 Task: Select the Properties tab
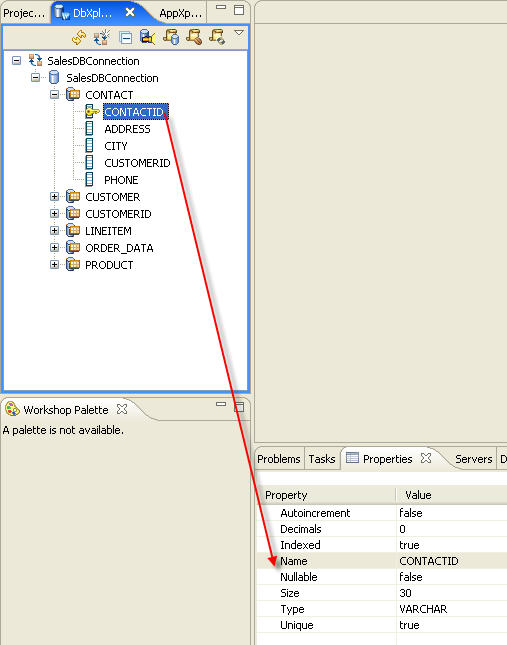(387, 459)
